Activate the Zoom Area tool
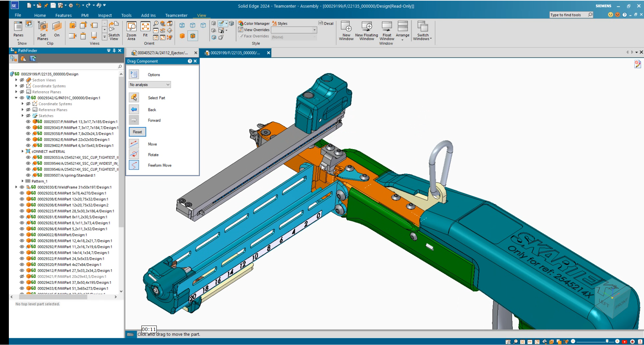 [x=131, y=31]
